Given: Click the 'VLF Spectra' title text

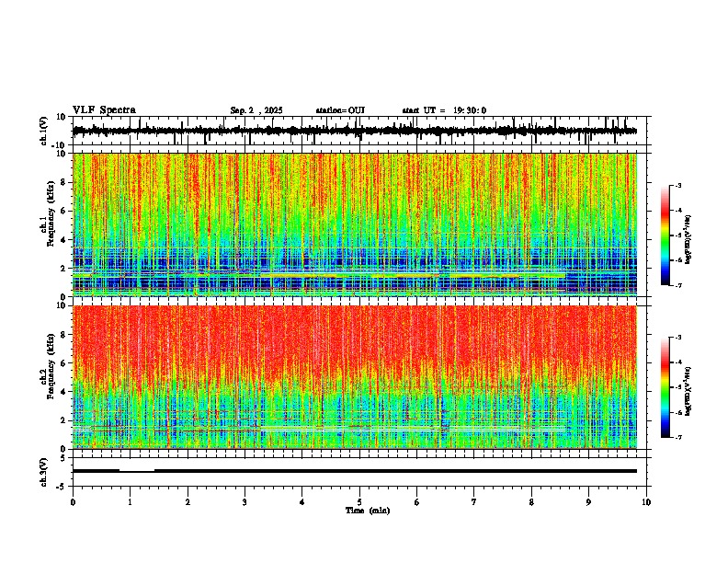Looking at the screenshot, I should click(105, 110).
